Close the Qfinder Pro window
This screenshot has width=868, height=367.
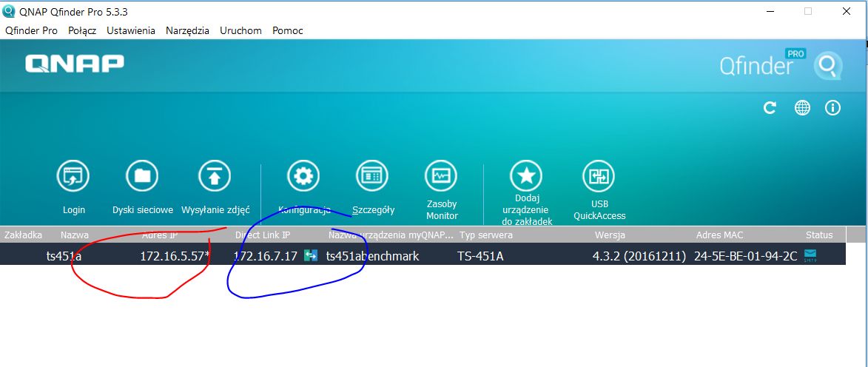click(846, 11)
